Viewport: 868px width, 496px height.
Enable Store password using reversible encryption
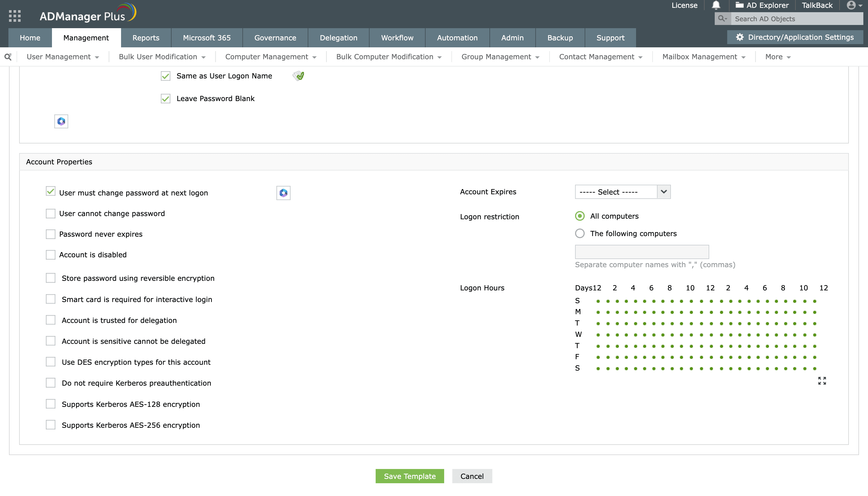(x=51, y=278)
